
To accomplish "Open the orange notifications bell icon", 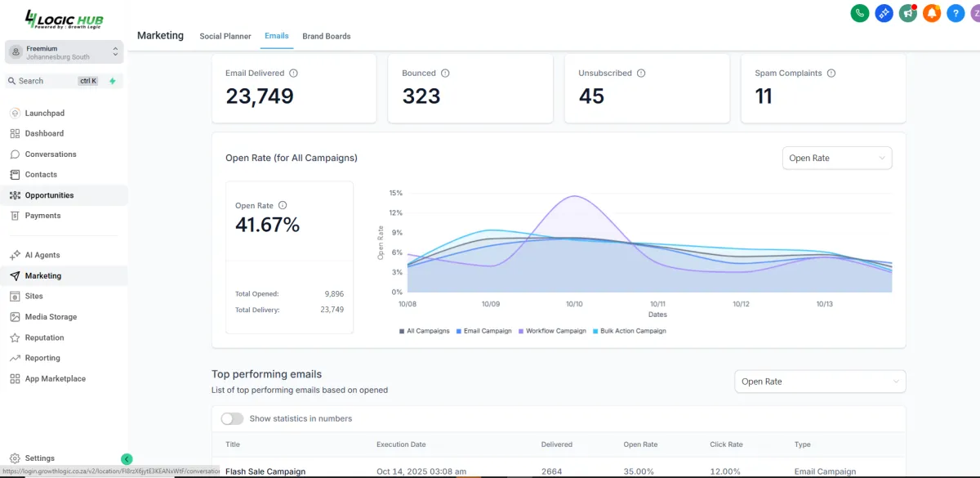I will [932, 13].
